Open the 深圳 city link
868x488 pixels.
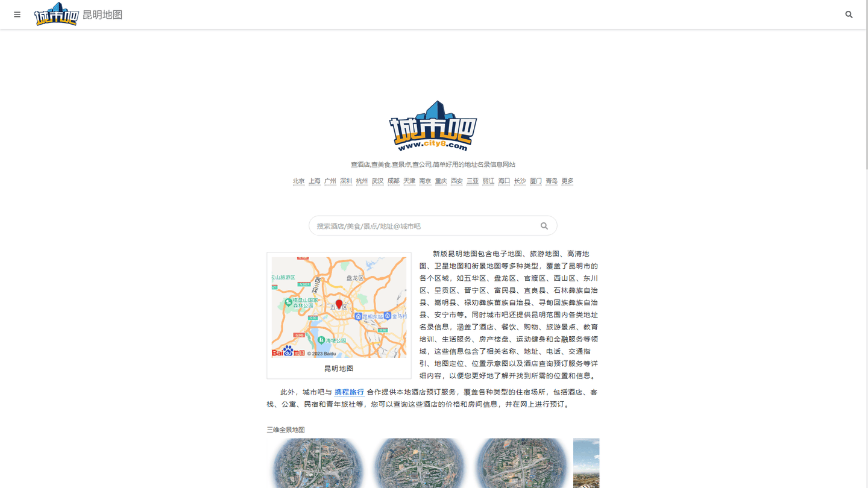pyautogui.click(x=346, y=181)
